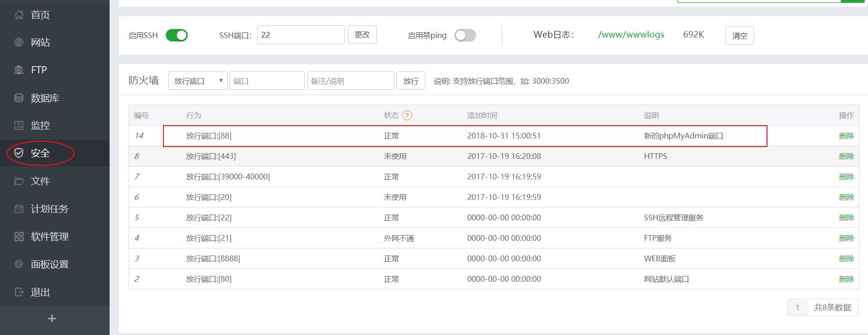This screenshot has height=335, width=868.
Task: Click the 692K log size text
Action: tap(694, 35)
